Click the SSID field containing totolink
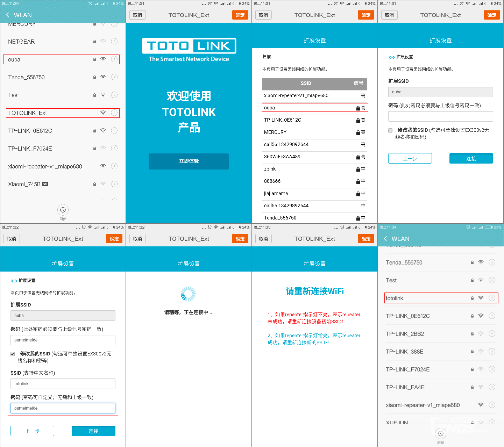Screen dimensions: 504x447 coord(63,384)
